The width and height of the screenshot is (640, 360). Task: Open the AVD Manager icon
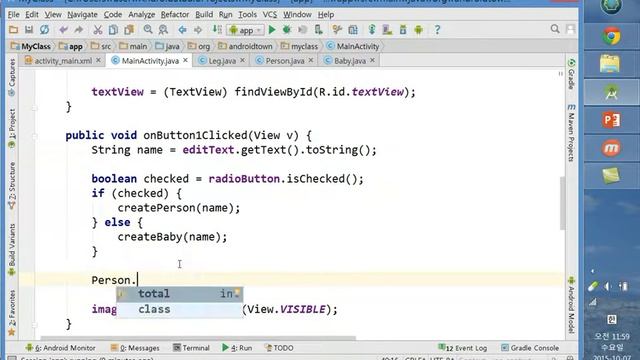pyautogui.click(x=387, y=30)
